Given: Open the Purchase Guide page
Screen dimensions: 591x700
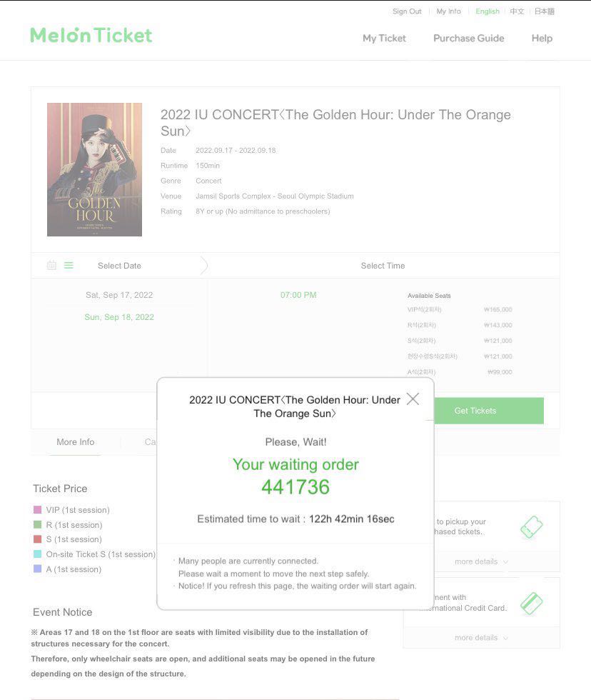Looking at the screenshot, I should (x=469, y=39).
